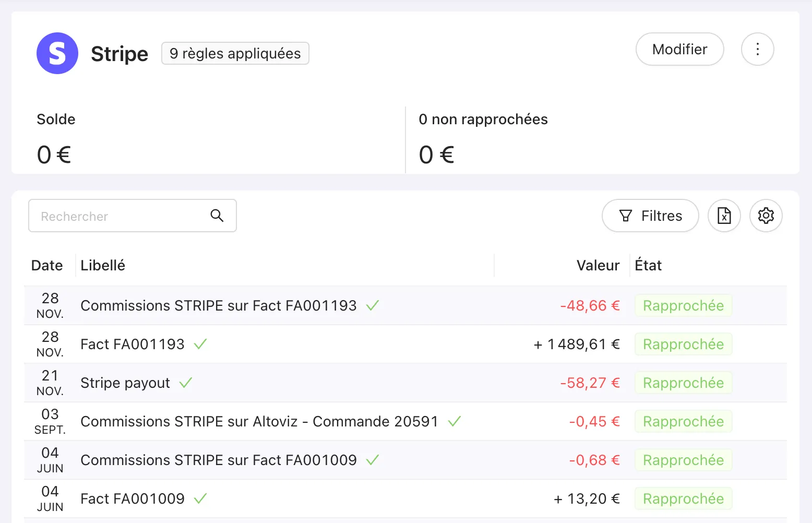Screen dimensions: 812x523
Task: Click the + 1 489,61 € amount
Action: [577, 344]
